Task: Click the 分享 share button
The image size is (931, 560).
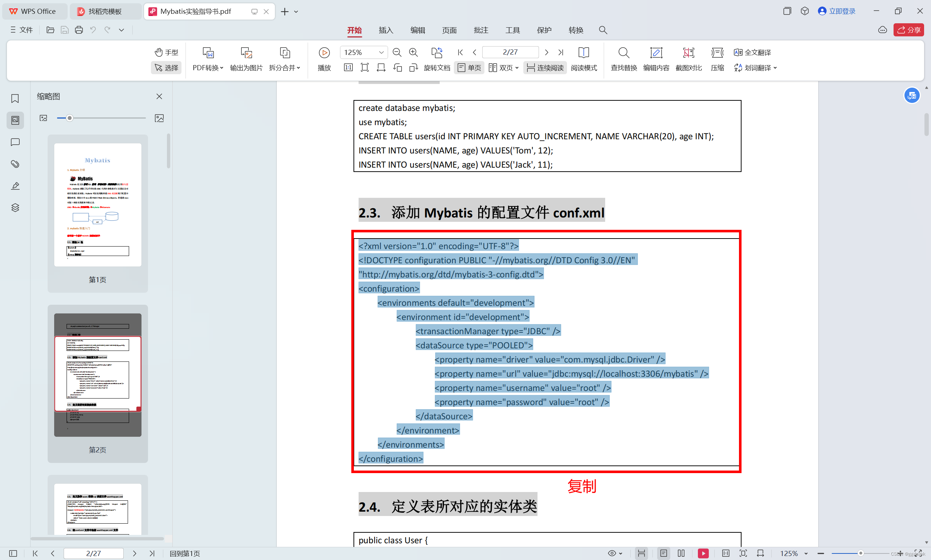Action: point(909,30)
